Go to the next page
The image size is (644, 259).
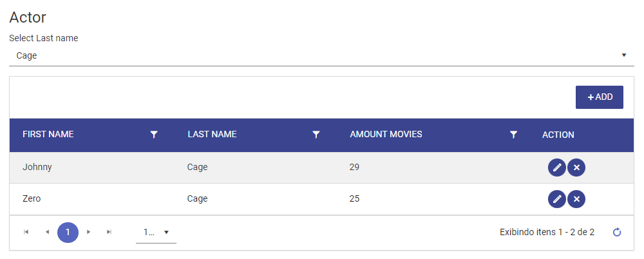[88, 233]
